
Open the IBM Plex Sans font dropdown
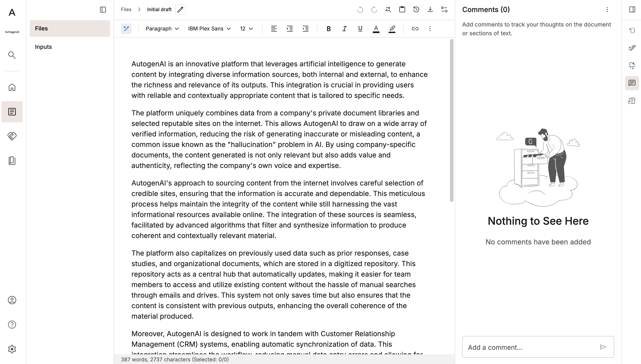coord(209,28)
